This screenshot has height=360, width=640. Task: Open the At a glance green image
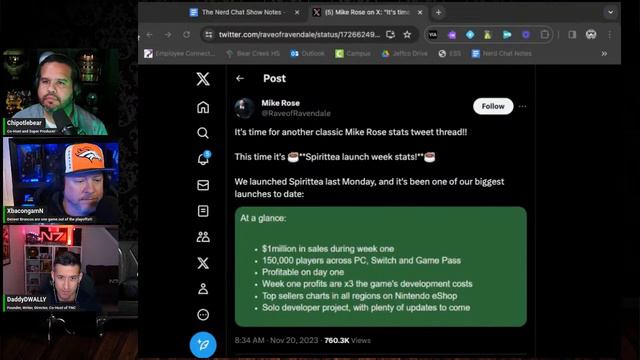pos(380,267)
